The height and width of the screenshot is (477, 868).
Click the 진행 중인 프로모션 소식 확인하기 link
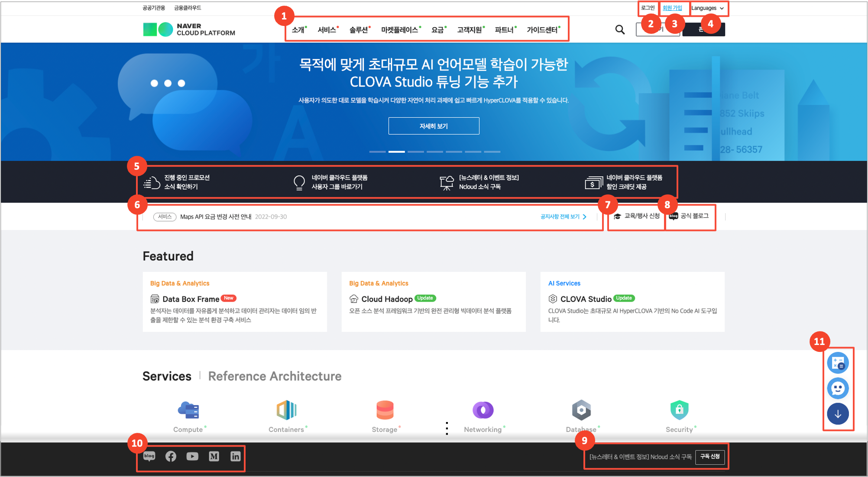(187, 182)
